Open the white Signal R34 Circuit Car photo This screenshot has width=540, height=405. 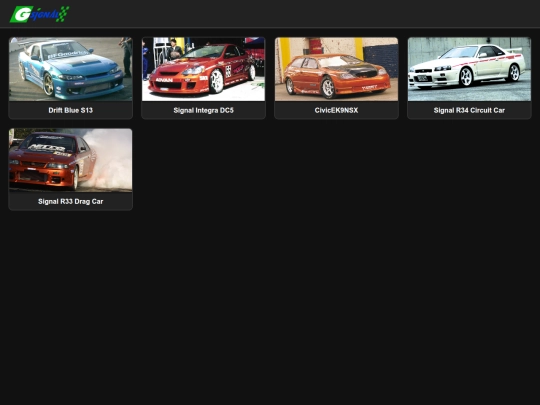[469, 69]
